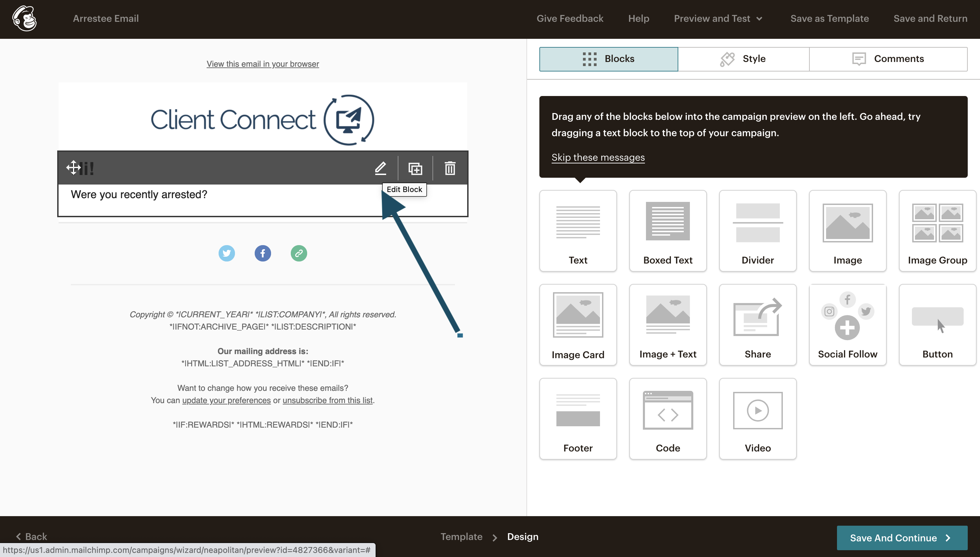Select the Button block
This screenshot has height=557, width=980.
click(937, 325)
